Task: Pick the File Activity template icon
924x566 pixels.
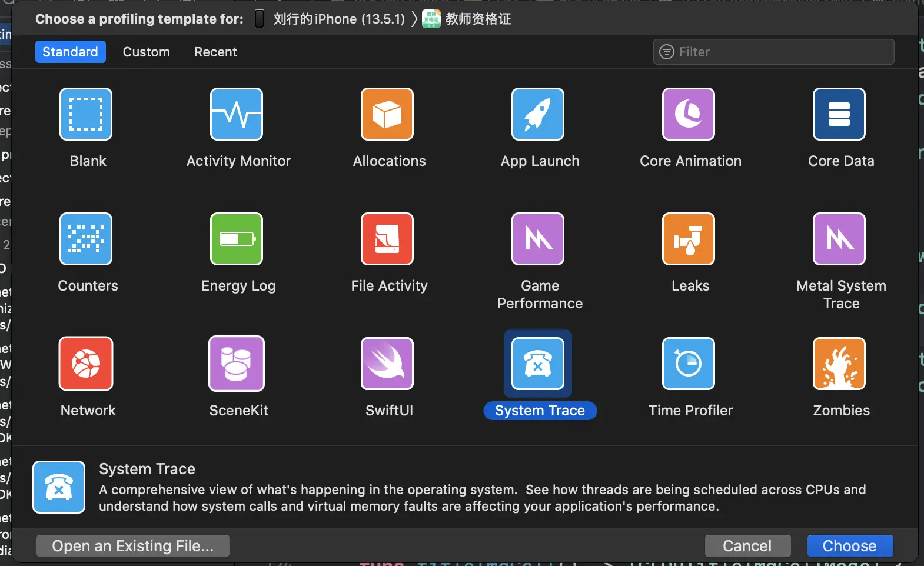Action: (387, 239)
